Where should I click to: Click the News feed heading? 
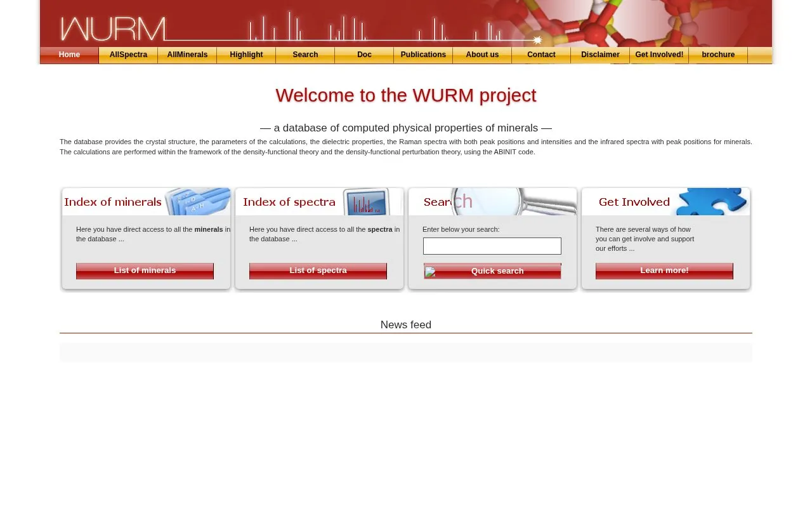[406, 325]
